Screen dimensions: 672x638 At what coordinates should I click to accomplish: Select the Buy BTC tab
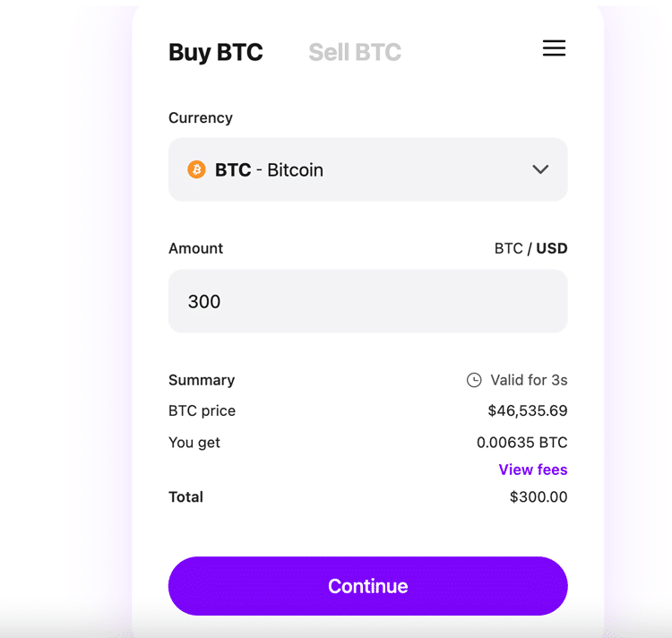[x=216, y=52]
